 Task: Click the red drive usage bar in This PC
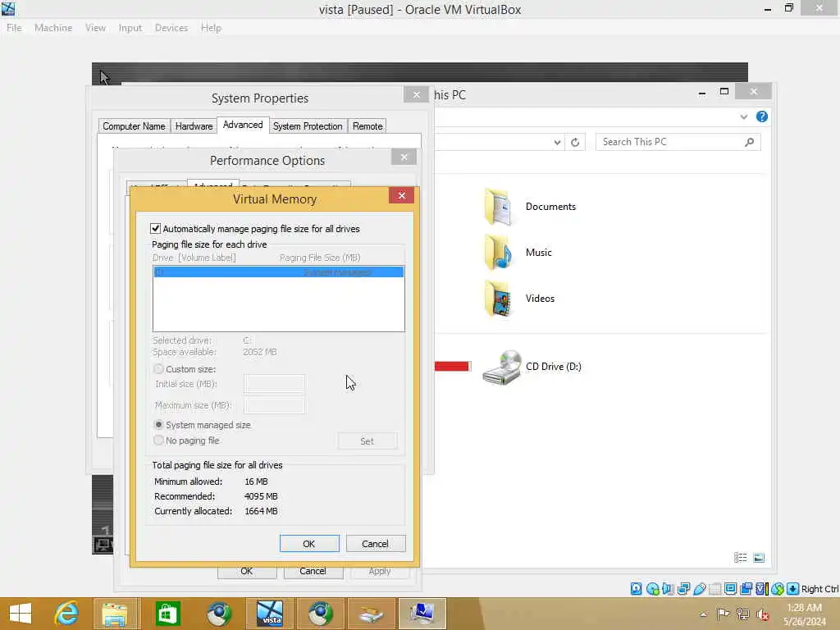pyautogui.click(x=452, y=367)
